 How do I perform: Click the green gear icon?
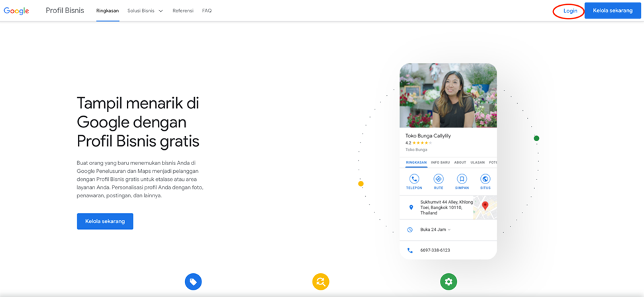[448, 282]
